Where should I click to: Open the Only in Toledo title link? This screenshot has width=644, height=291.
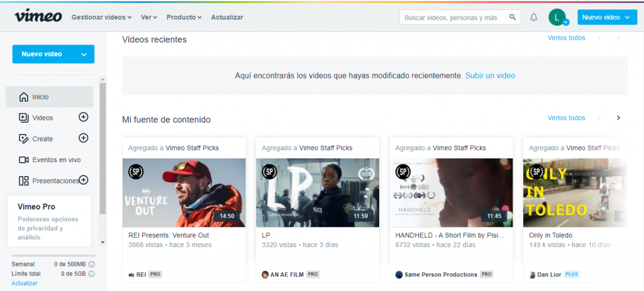click(551, 235)
